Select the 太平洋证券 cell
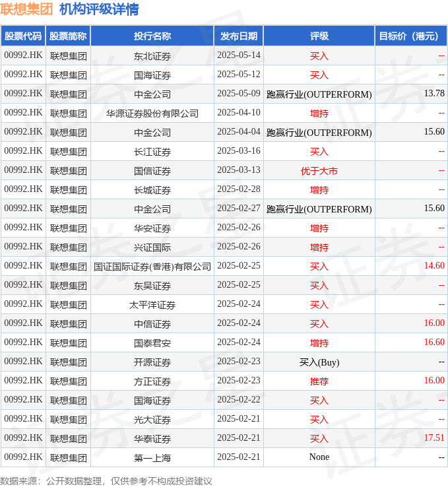The height and width of the screenshot is (487, 448). 152,305
